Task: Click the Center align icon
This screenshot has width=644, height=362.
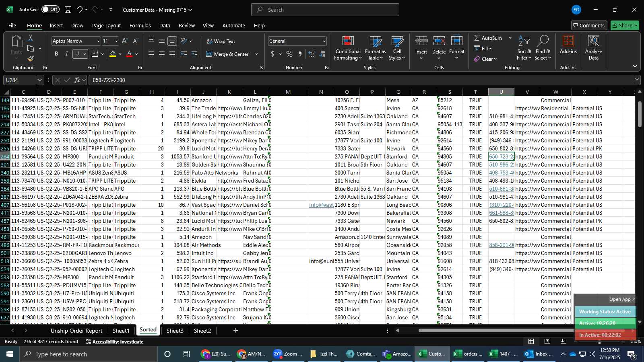Action: [x=162, y=54]
